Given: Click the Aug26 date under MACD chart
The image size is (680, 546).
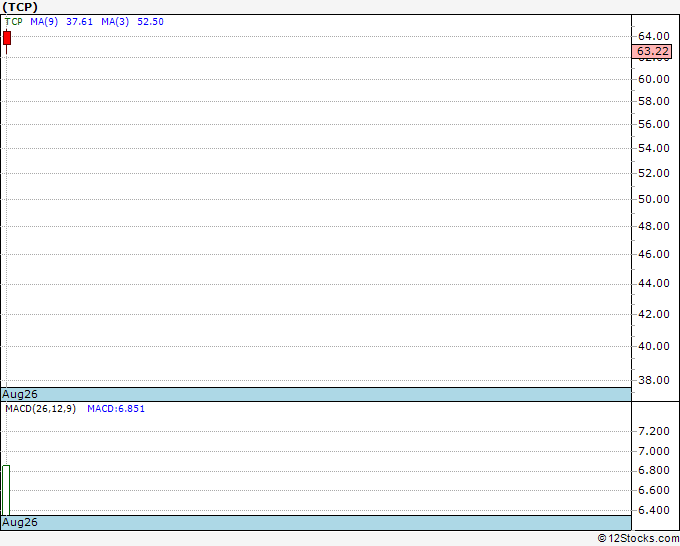Looking at the screenshot, I should tap(20, 522).
